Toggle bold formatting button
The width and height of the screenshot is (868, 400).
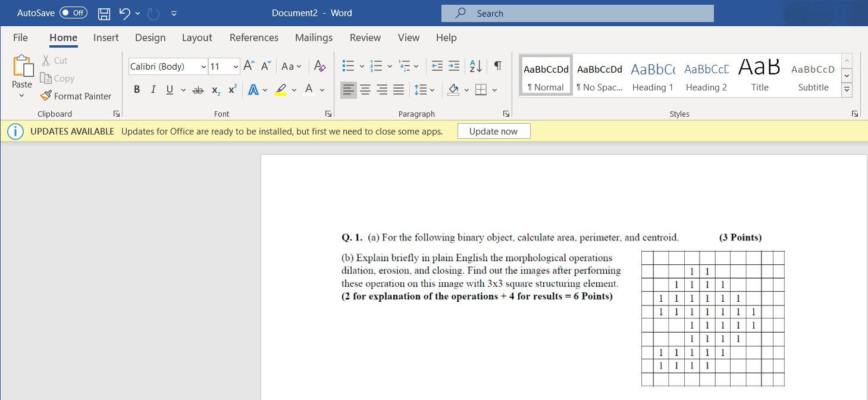coord(137,90)
